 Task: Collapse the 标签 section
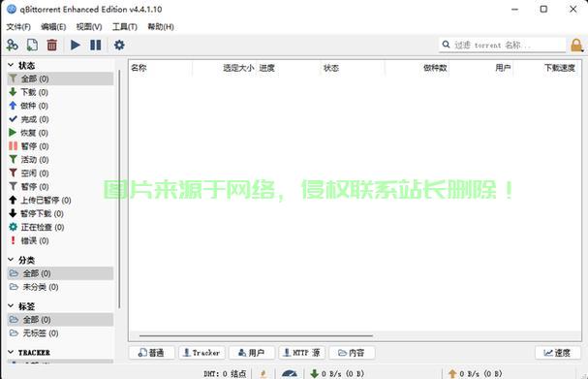tap(11, 306)
